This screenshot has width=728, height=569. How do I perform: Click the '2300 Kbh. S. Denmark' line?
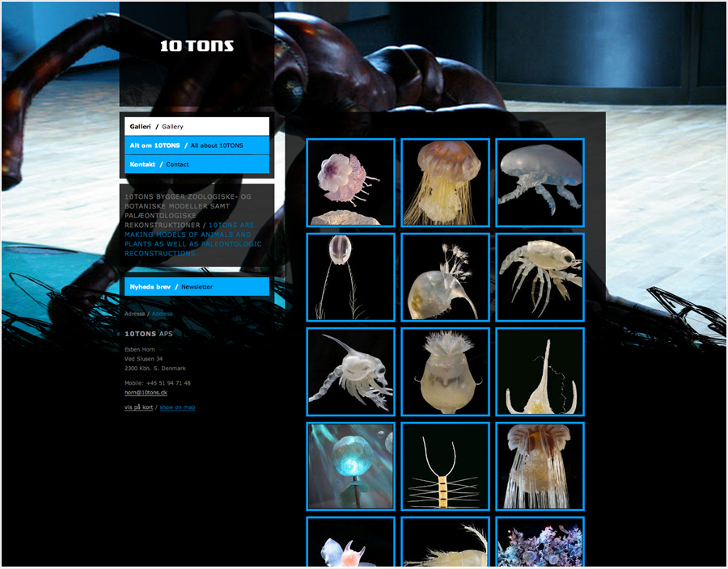click(155, 369)
